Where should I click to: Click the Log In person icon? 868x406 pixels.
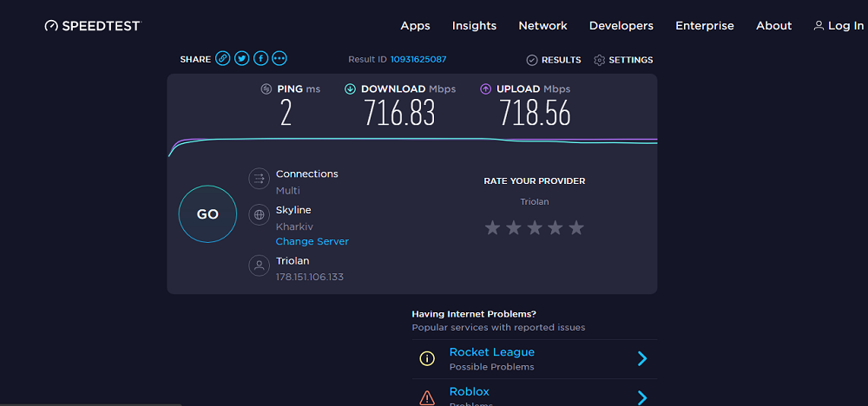[819, 25]
